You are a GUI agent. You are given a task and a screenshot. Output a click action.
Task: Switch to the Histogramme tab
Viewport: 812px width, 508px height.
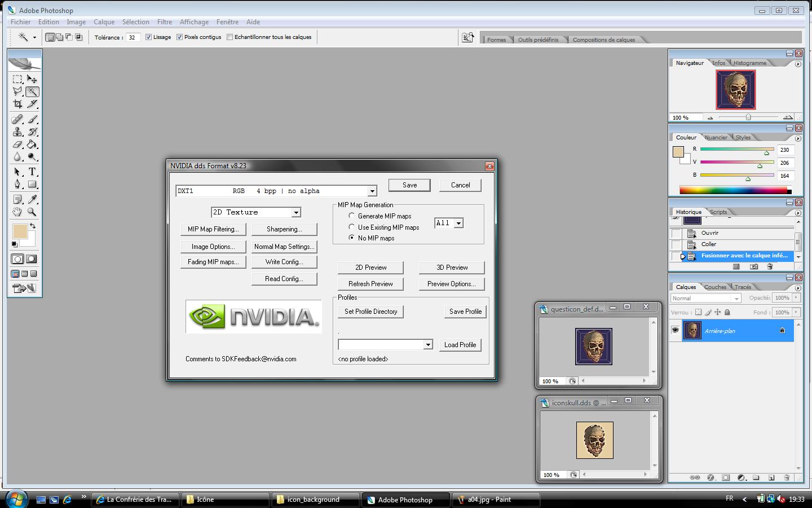[x=749, y=63]
